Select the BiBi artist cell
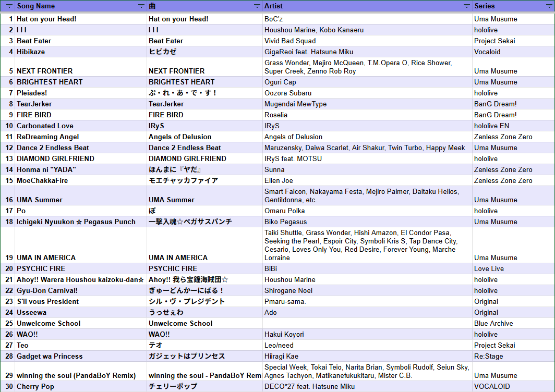 point(367,269)
